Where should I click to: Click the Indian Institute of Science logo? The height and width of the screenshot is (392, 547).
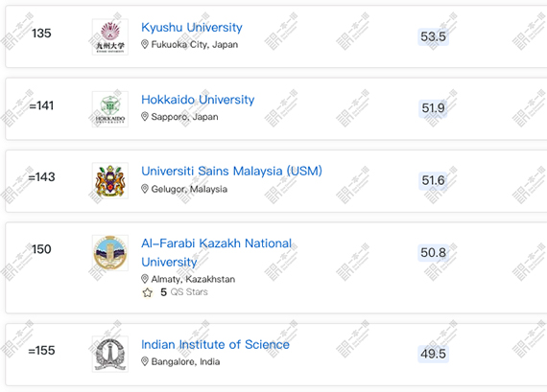point(110,354)
